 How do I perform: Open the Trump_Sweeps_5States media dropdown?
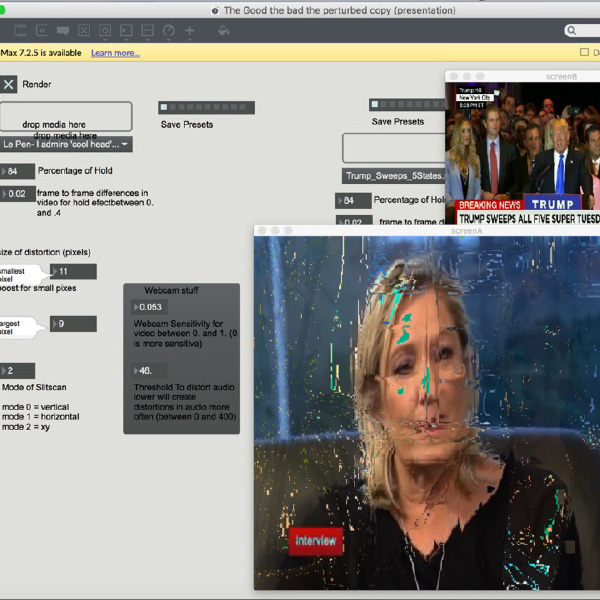(x=395, y=175)
